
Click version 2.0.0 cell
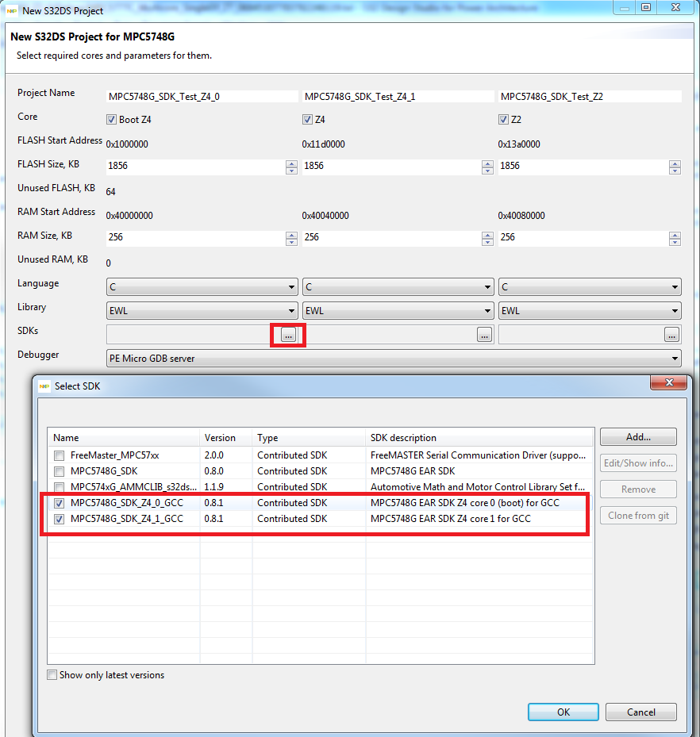(214, 455)
